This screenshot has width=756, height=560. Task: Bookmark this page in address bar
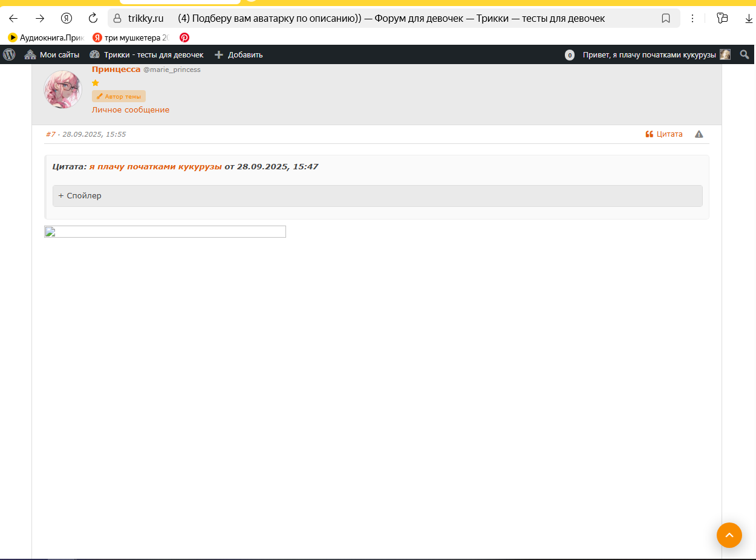coord(666,18)
